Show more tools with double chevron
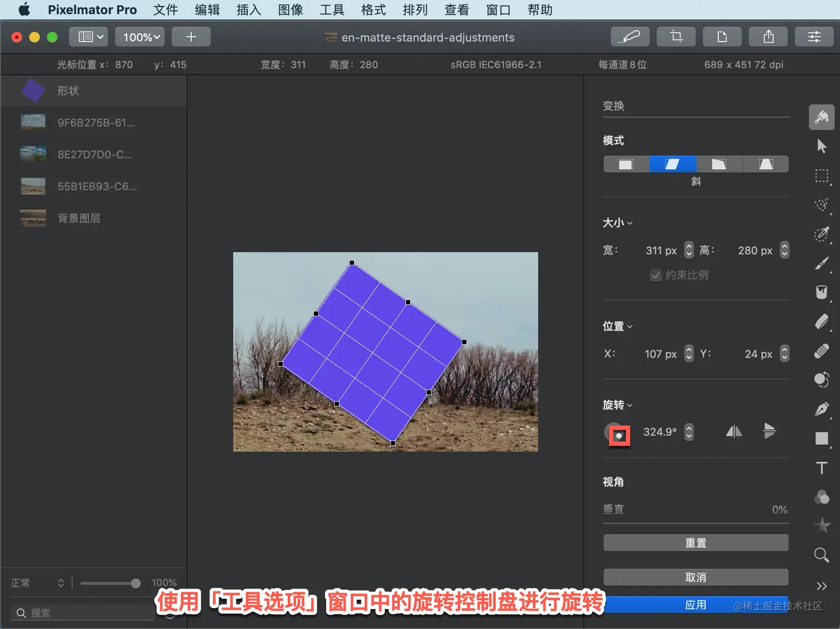The image size is (840, 629). coord(822,586)
